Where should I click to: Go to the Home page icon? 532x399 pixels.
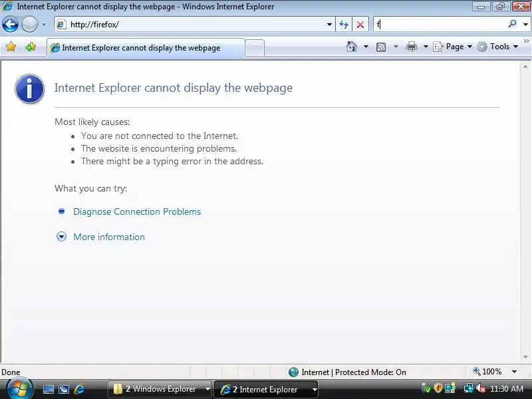[352, 47]
